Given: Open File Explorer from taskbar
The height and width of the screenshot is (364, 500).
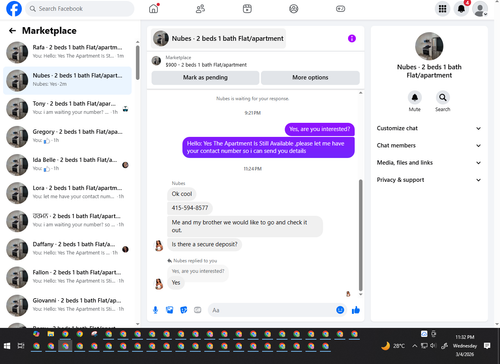Looking at the screenshot, I should [x=51, y=334].
